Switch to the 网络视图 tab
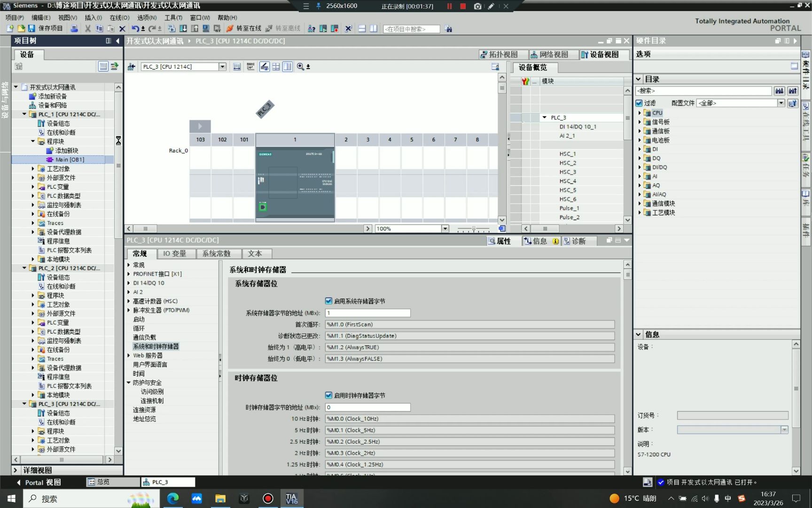This screenshot has width=812, height=508. (x=553, y=55)
